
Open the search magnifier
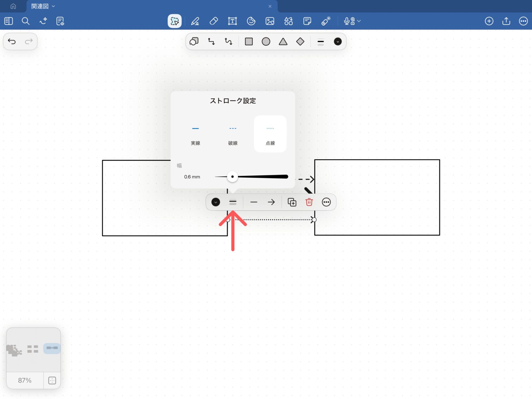click(x=25, y=21)
